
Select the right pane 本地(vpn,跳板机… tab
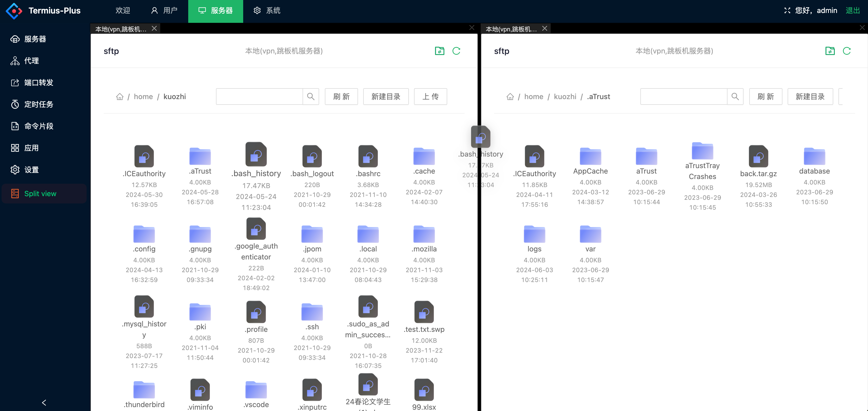(511, 29)
